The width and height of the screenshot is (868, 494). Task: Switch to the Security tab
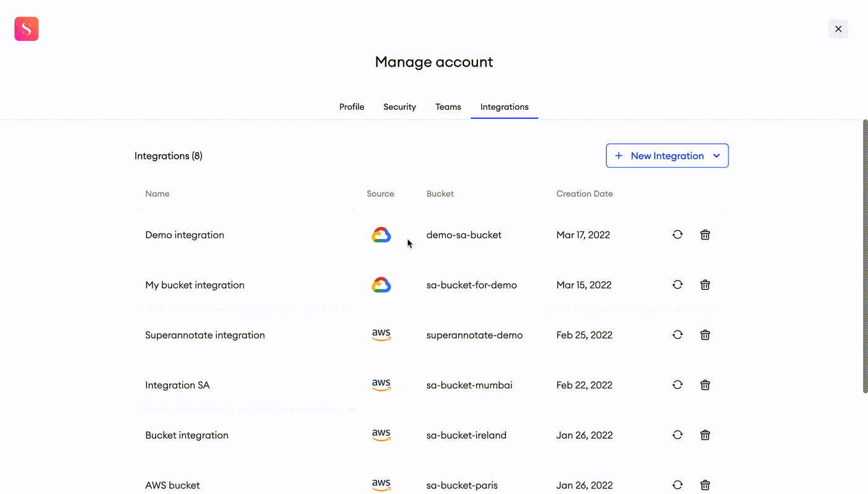pyautogui.click(x=400, y=107)
